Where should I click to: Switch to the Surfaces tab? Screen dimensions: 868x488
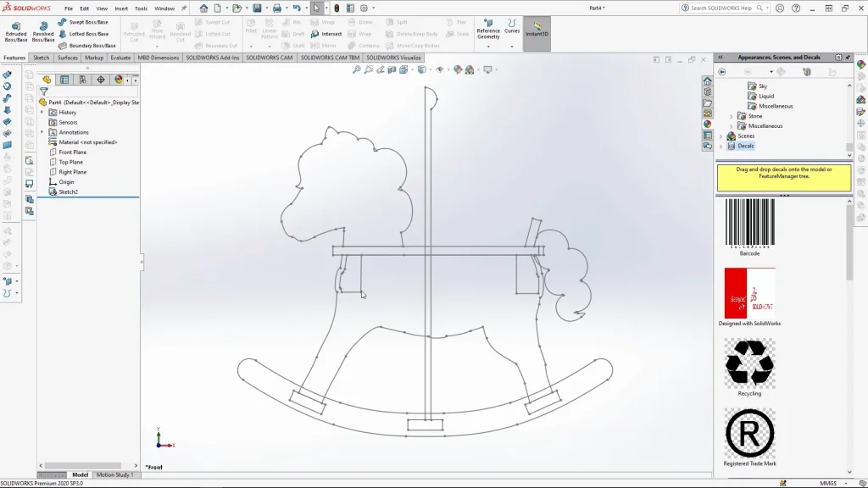(x=68, y=58)
